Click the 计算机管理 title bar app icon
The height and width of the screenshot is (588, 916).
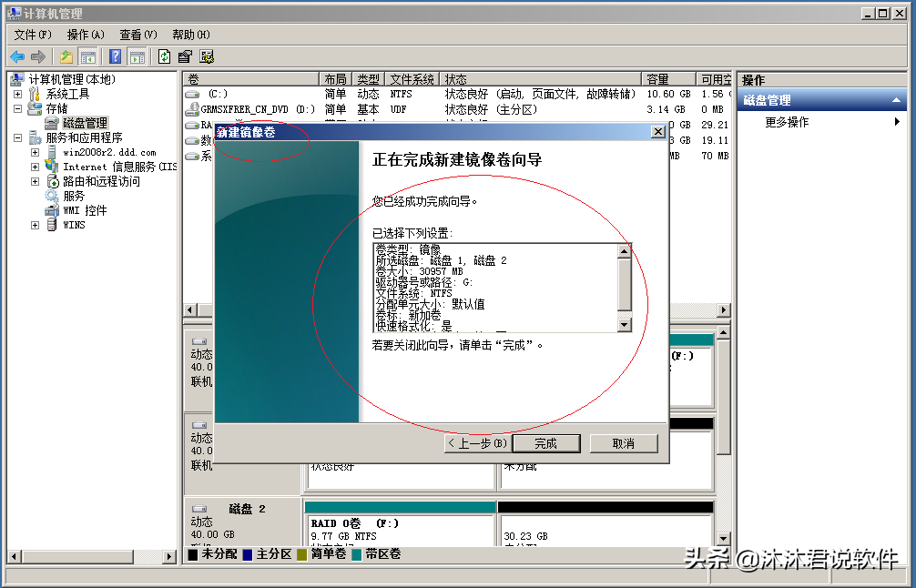click(x=15, y=13)
